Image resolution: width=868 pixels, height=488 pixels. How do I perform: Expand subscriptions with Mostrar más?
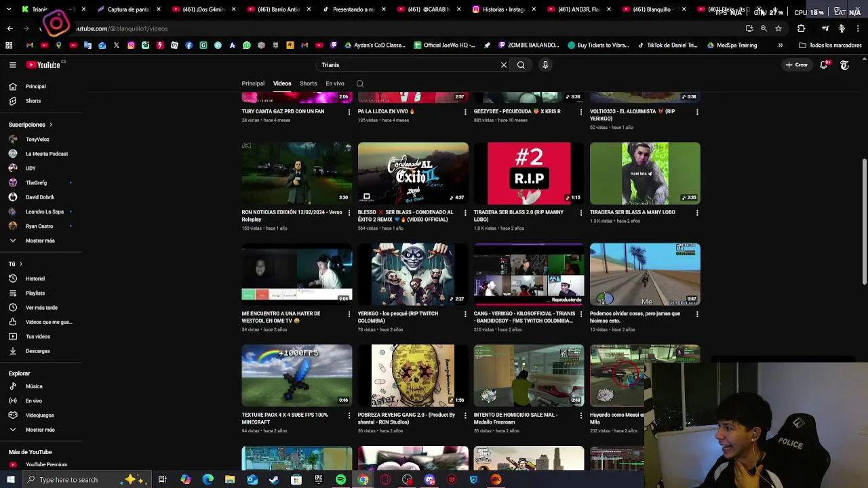(41, 241)
